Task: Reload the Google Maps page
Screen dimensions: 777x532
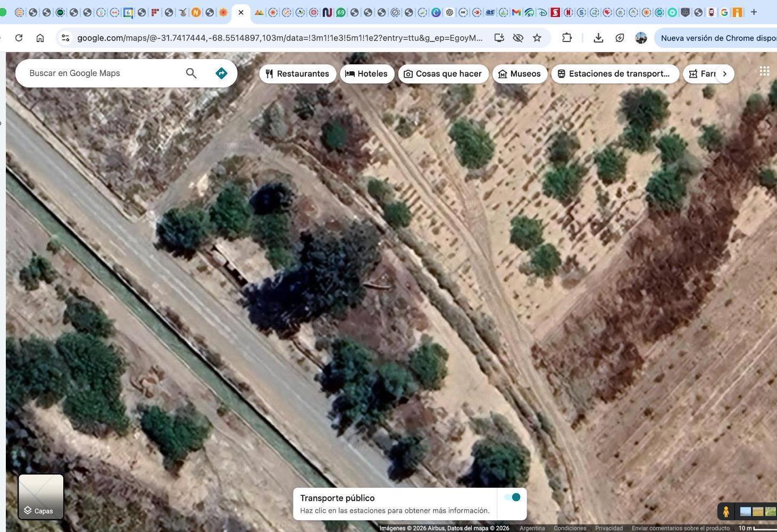Action: pyautogui.click(x=19, y=38)
